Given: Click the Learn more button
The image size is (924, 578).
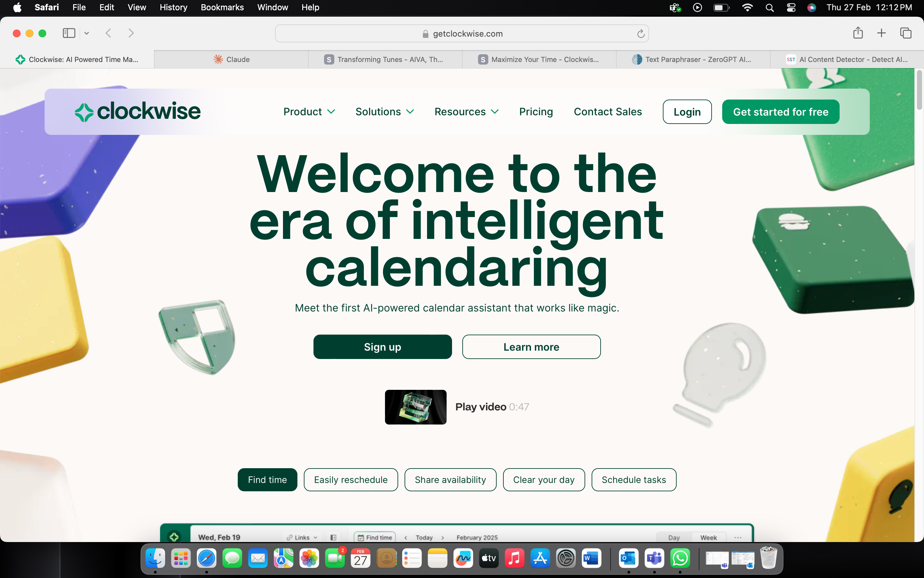Looking at the screenshot, I should [x=531, y=347].
